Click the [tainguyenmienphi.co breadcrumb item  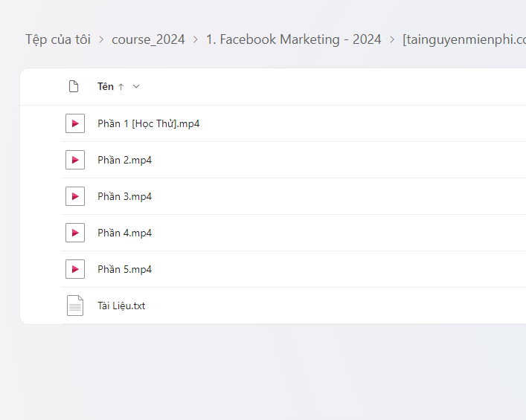[464, 39]
